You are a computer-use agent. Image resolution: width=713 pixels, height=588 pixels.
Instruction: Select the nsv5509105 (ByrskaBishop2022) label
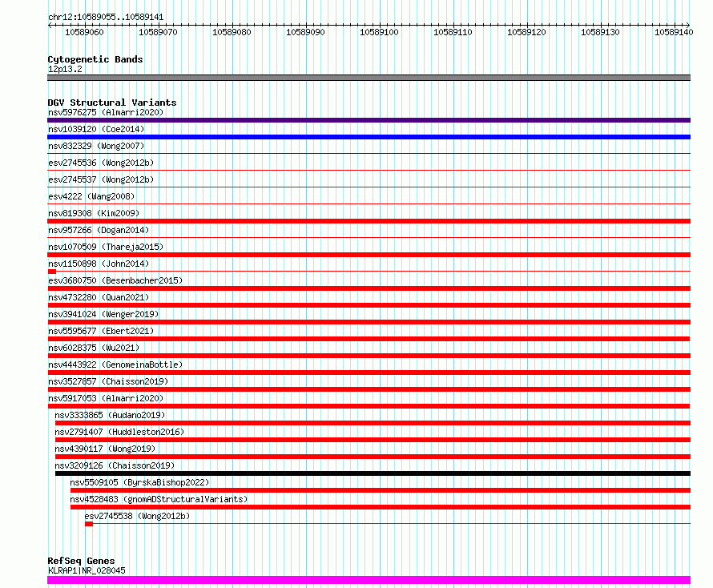coord(139,482)
